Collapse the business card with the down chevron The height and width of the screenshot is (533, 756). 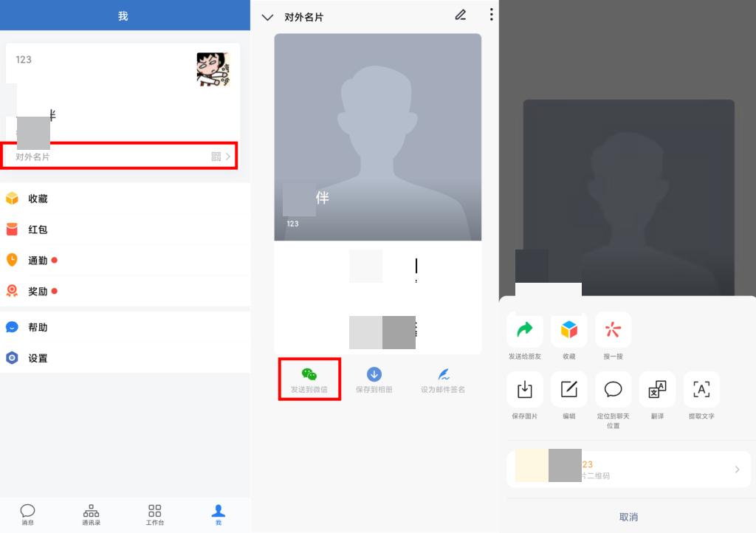coord(267,16)
